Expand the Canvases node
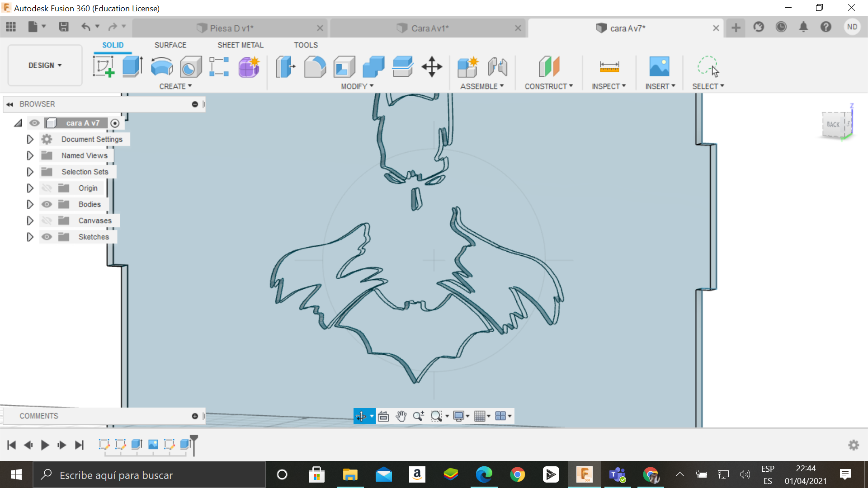 (30, 221)
